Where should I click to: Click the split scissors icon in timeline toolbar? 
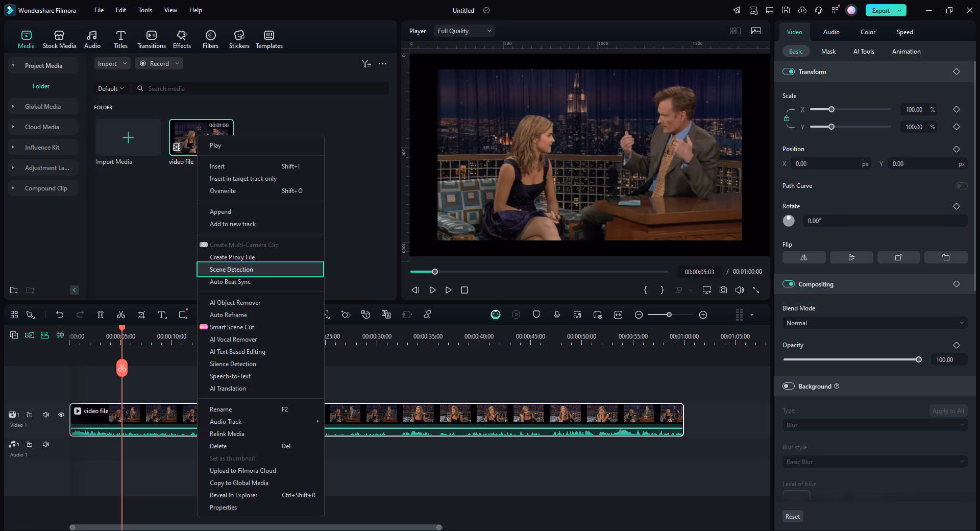[121, 315]
